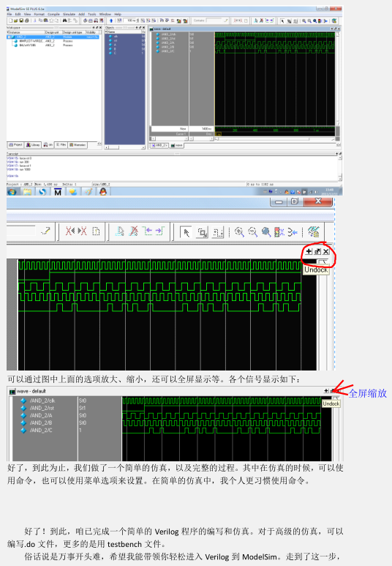This screenshot has height=566, width=392.
Task: Maximize the enlarged ModelSim window
Action: [294, 201]
